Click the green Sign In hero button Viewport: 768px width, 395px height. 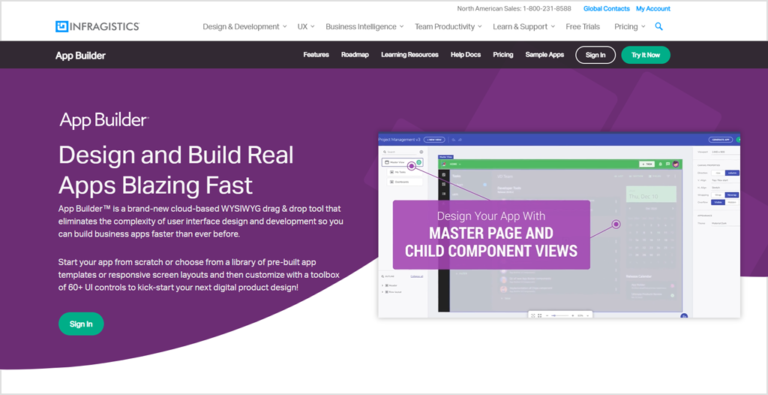pyautogui.click(x=81, y=324)
